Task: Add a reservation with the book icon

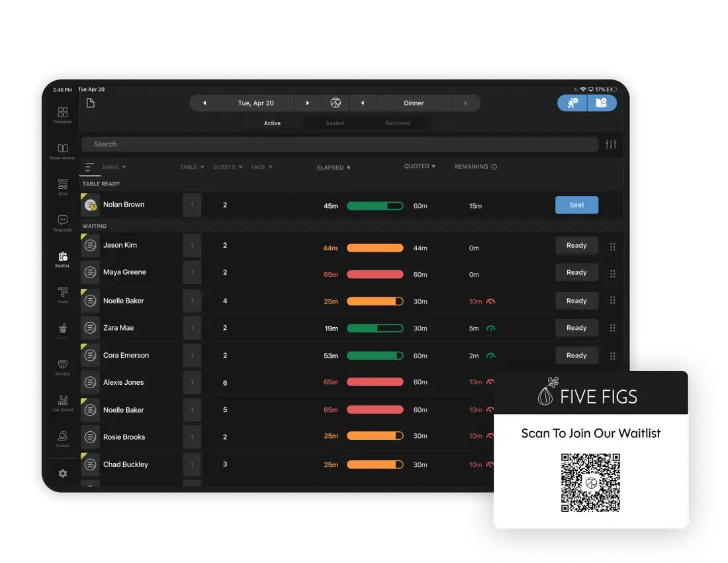Action: point(602,103)
